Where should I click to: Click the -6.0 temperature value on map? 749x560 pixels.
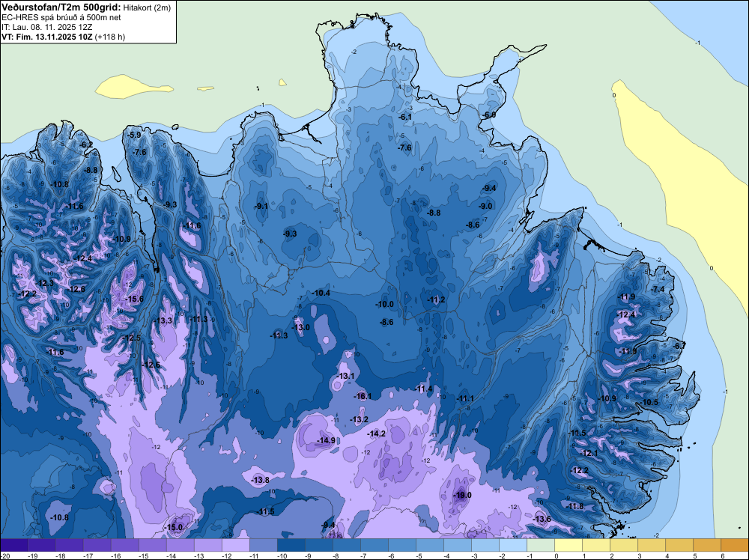tap(488, 115)
